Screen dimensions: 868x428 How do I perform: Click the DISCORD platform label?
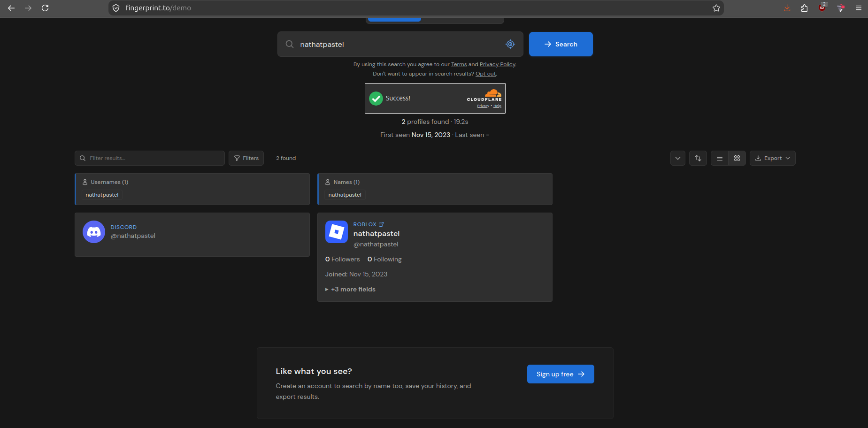point(123,227)
